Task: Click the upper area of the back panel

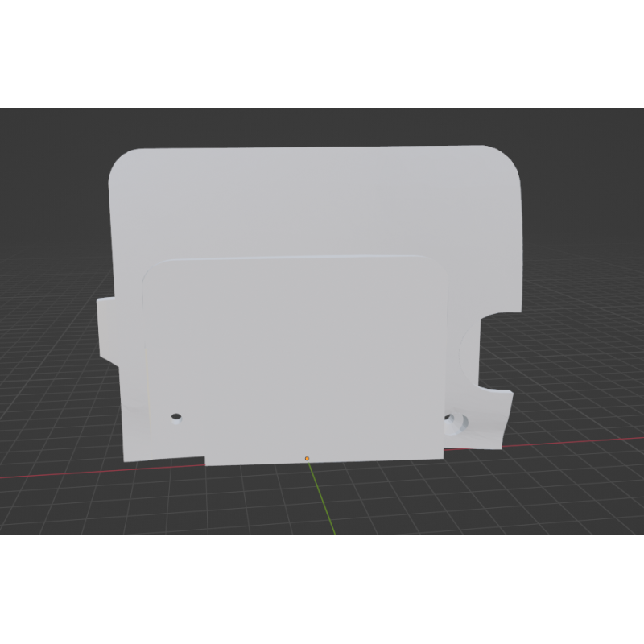Action: click(314, 201)
